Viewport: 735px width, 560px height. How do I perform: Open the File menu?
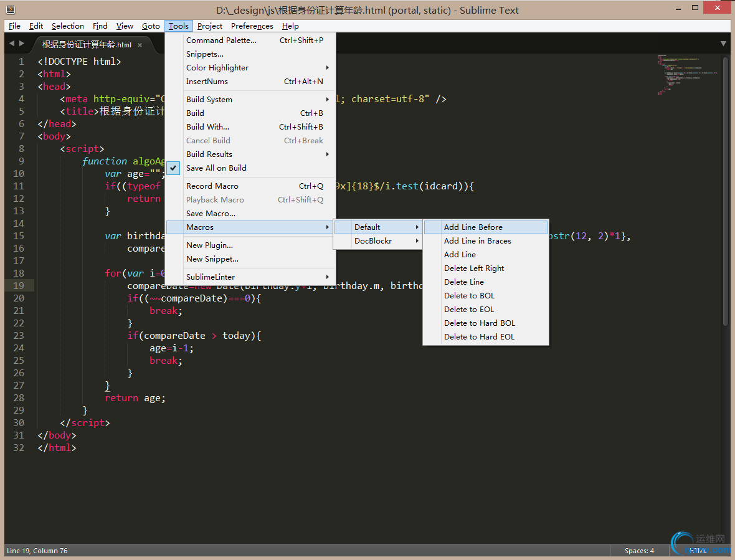tap(14, 26)
